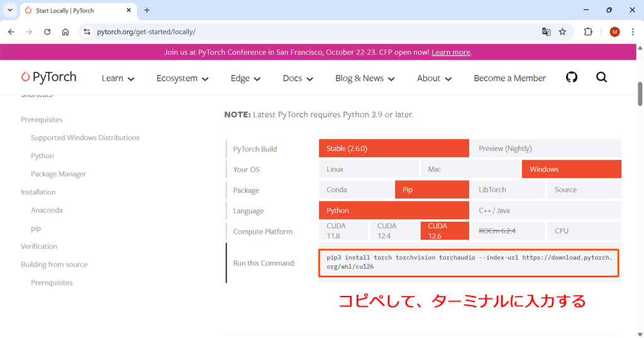Viewport: 644px width, 338px height.
Task: Bookmark this page with star icon
Action: [563, 31]
